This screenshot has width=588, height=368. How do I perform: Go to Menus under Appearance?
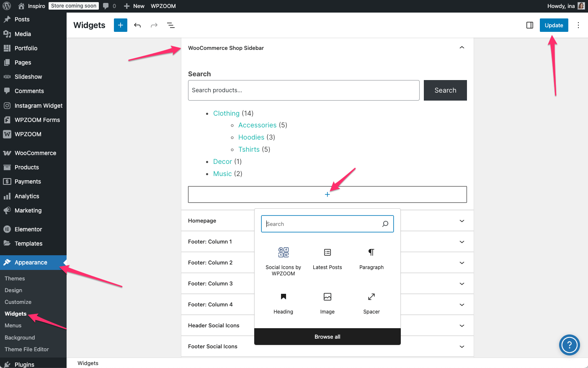tap(13, 325)
